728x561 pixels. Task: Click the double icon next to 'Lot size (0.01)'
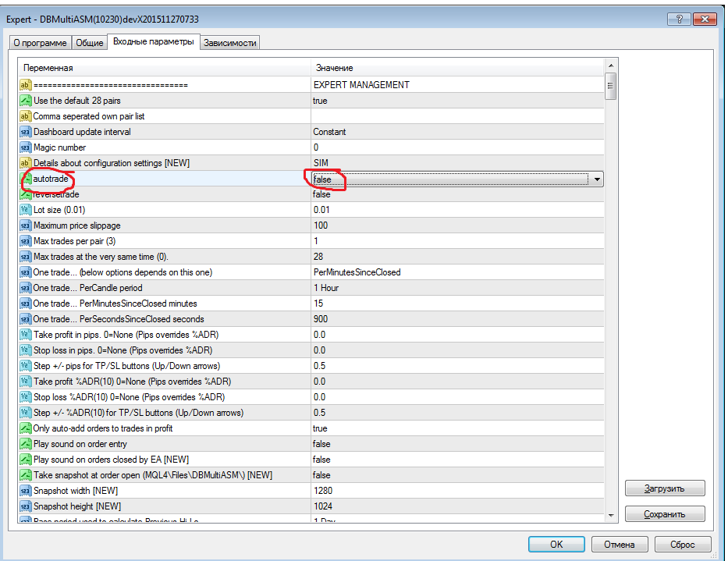(25, 210)
